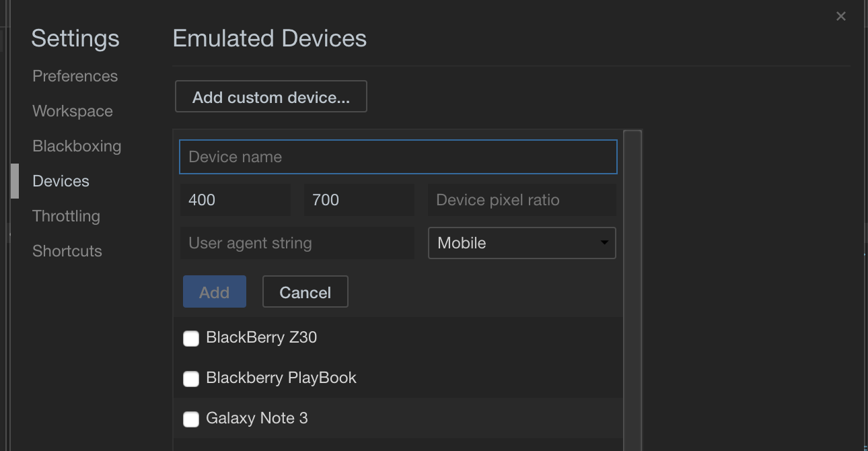Click the Add custom device button
This screenshot has height=451, width=868.
[270, 97]
